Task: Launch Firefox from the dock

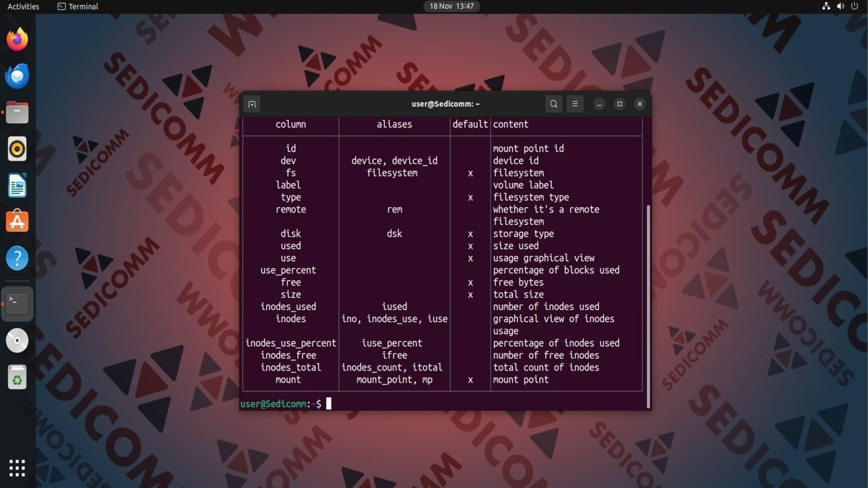Action: [x=17, y=40]
